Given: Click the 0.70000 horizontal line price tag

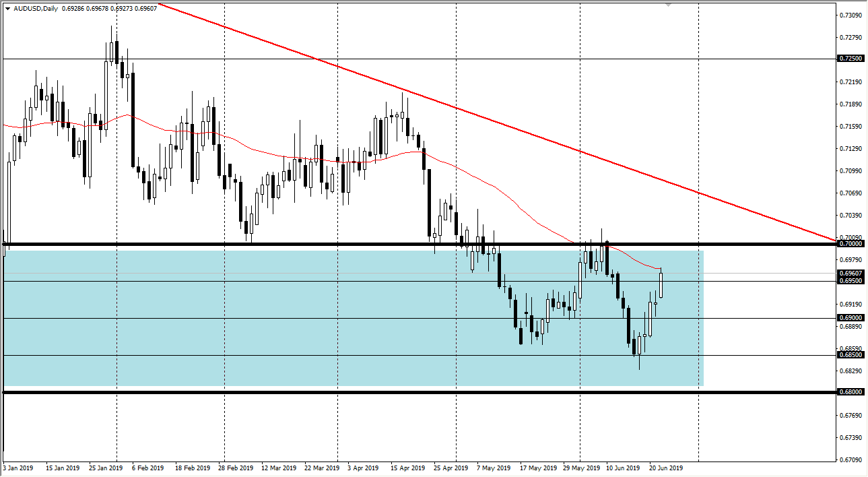Looking at the screenshot, I should (850, 244).
